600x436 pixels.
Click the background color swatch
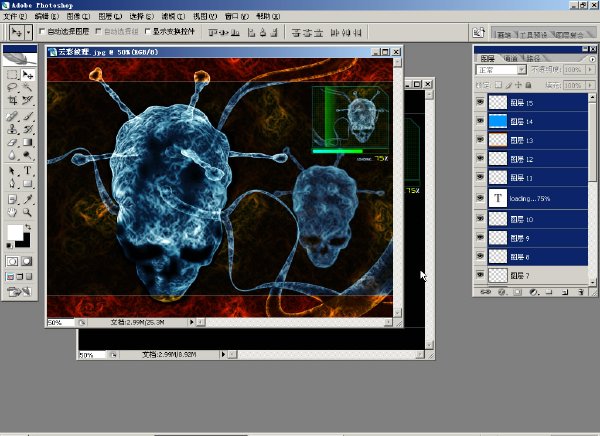(26, 243)
